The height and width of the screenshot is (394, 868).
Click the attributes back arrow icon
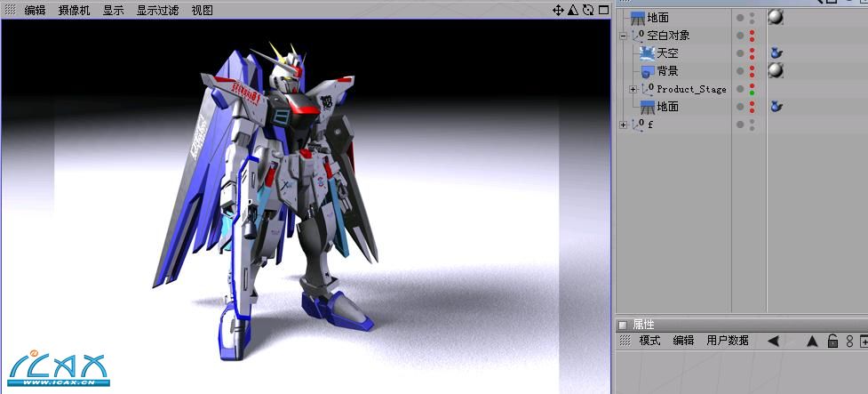click(x=773, y=341)
